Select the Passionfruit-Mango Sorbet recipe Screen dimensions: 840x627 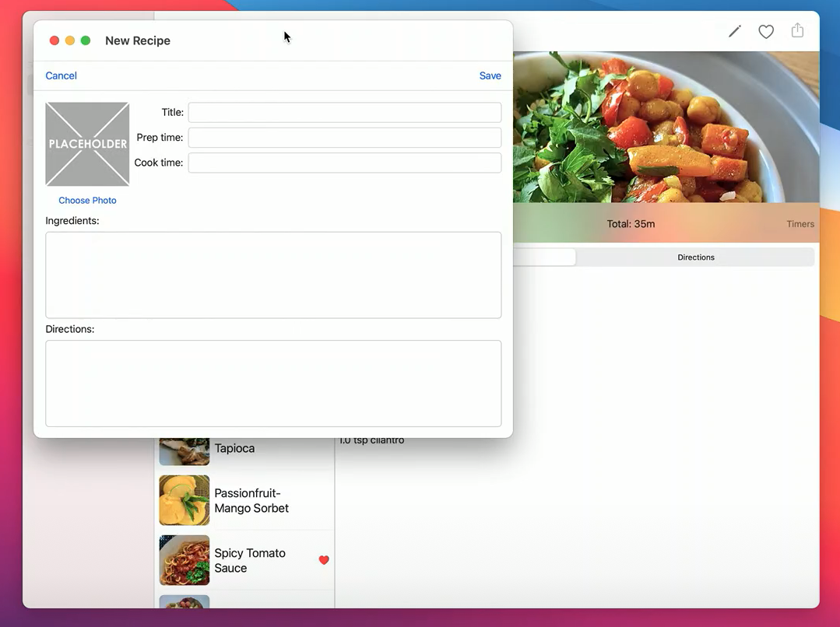pos(244,501)
